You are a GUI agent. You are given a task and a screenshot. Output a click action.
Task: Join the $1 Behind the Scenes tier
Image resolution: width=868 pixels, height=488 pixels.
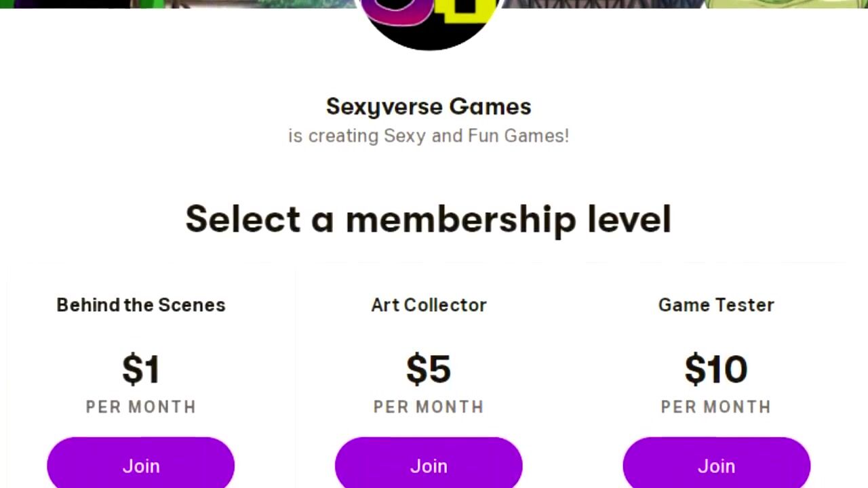(x=140, y=466)
